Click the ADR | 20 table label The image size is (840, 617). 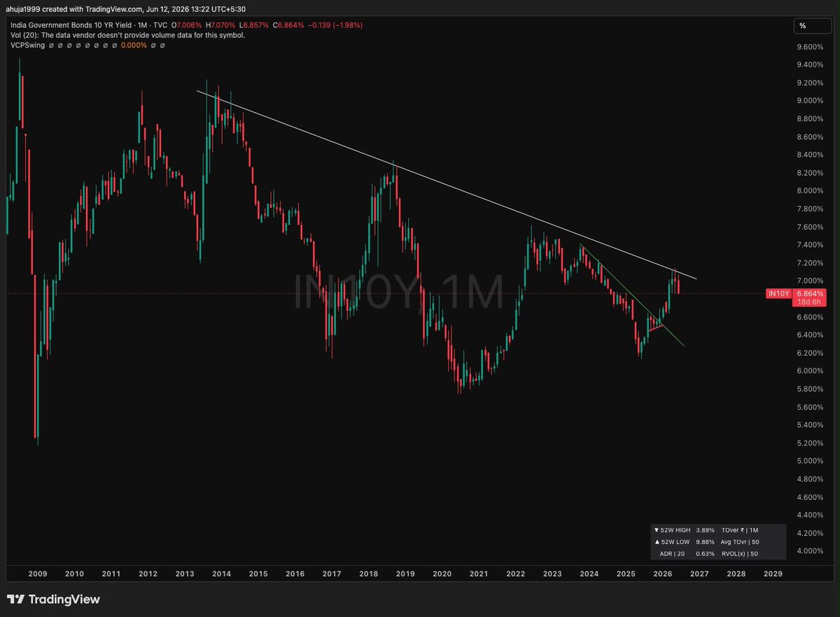coord(673,554)
